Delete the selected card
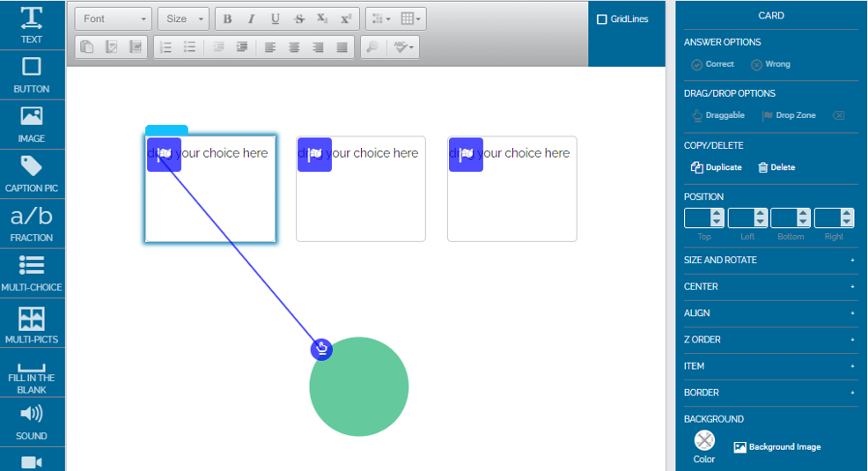This screenshot has width=868, height=471. click(x=776, y=167)
